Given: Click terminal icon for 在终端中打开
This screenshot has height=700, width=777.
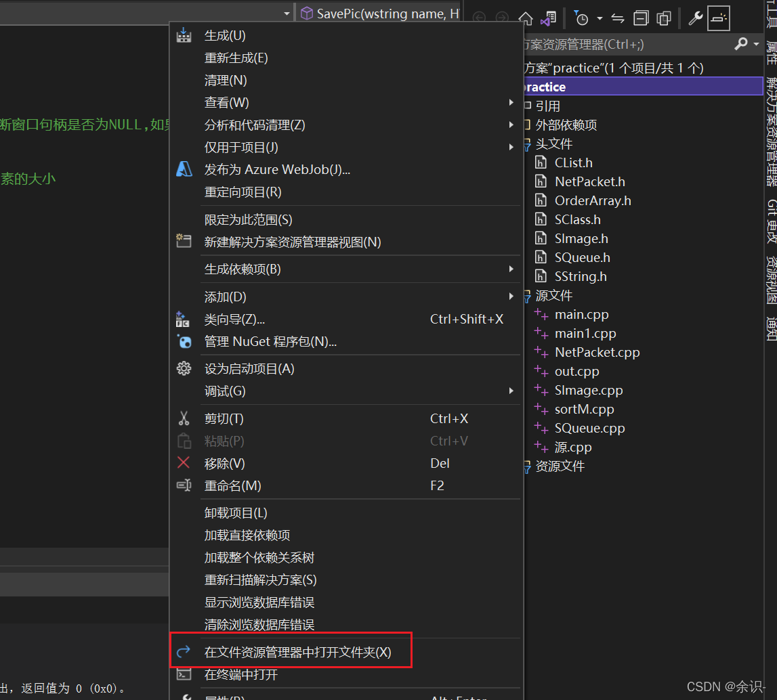Looking at the screenshot, I should coord(184,674).
